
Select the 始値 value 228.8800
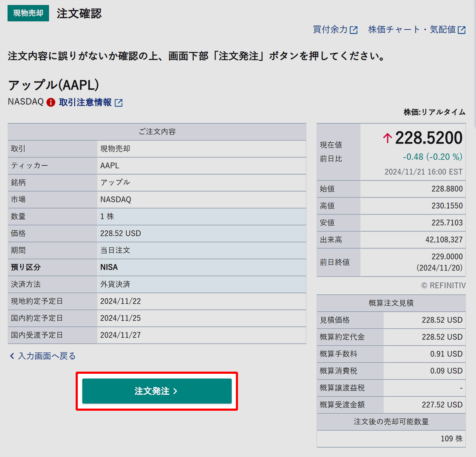coord(447,189)
